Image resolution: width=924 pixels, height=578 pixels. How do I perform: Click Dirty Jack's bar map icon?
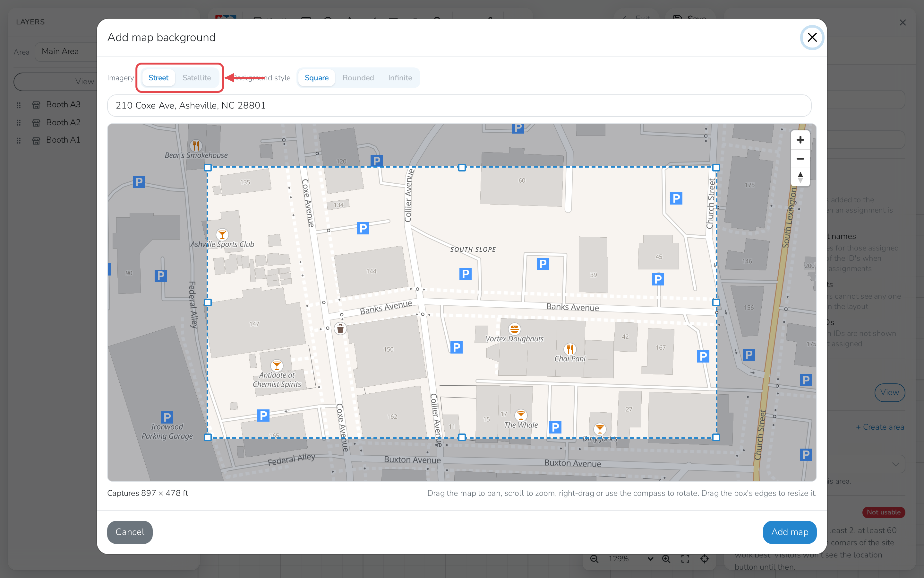click(600, 429)
